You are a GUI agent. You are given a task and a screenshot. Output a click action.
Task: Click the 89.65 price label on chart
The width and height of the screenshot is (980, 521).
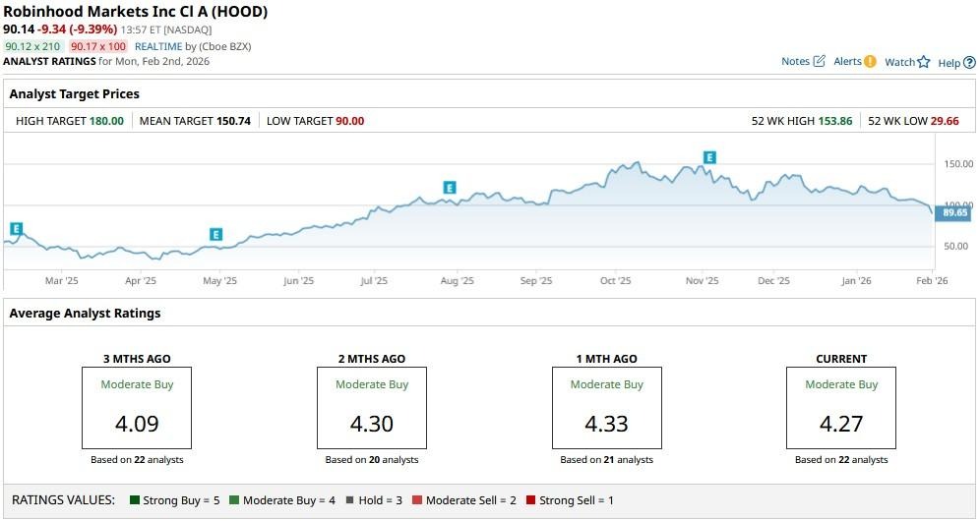click(x=954, y=212)
